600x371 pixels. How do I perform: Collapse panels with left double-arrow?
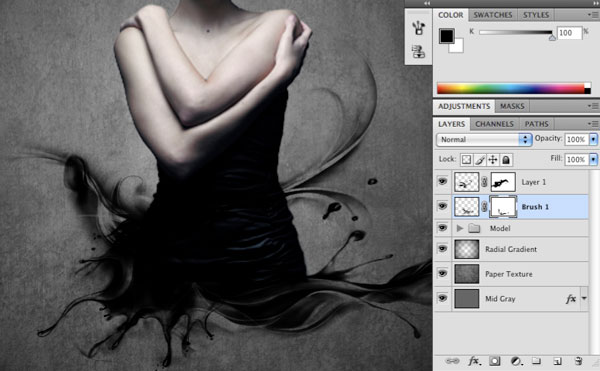[x=427, y=3]
